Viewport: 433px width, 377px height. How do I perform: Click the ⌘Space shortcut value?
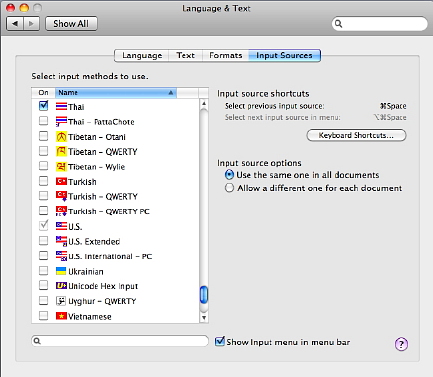(393, 106)
